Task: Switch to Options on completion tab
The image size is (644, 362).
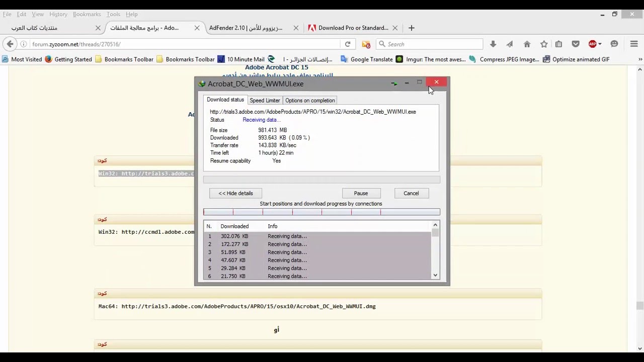Action: 310,101
